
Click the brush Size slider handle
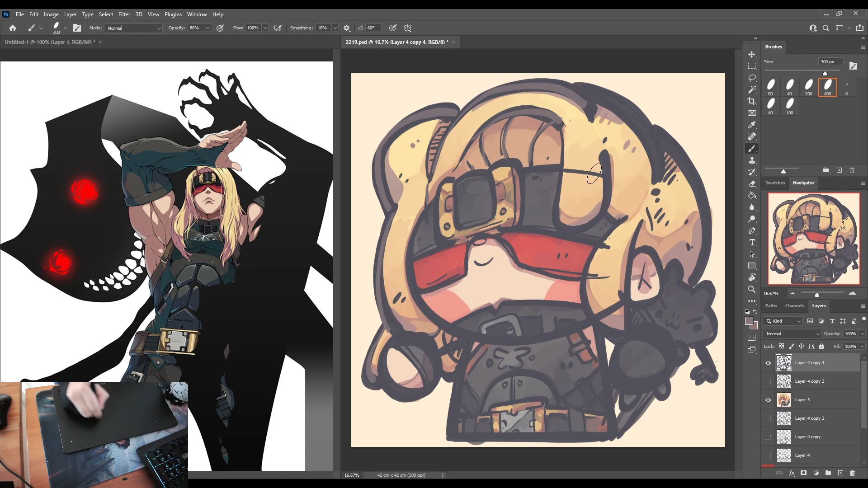(825, 73)
